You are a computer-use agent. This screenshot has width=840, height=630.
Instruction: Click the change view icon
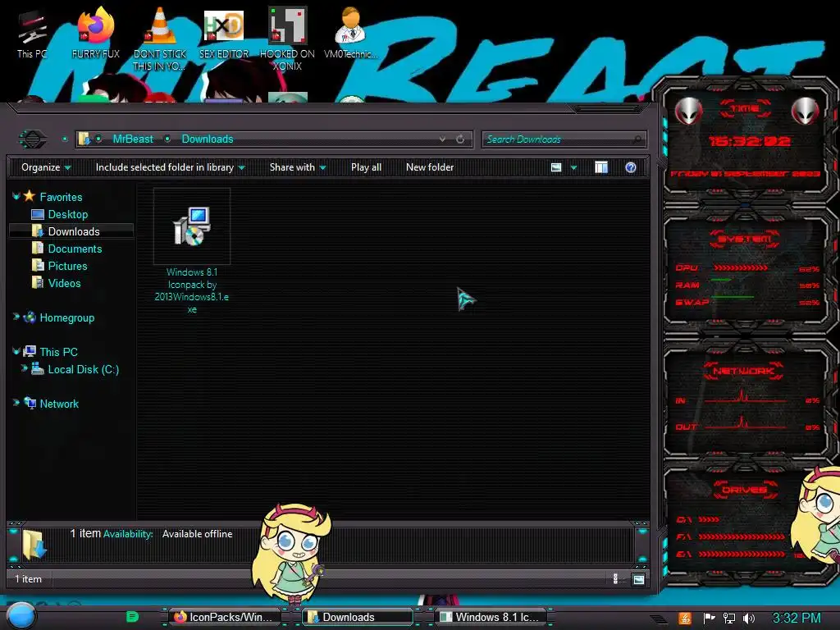pyautogui.click(x=556, y=167)
